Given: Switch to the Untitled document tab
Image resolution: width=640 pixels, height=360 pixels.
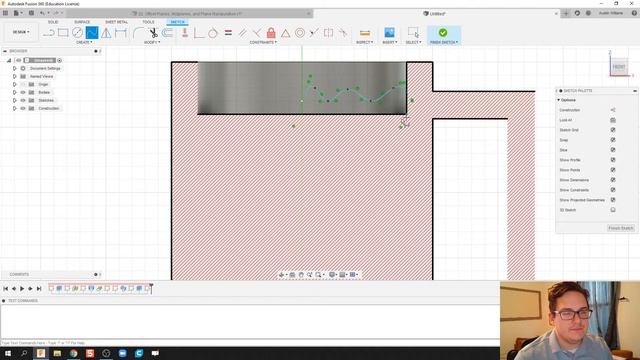Looking at the screenshot, I should pos(437,13).
